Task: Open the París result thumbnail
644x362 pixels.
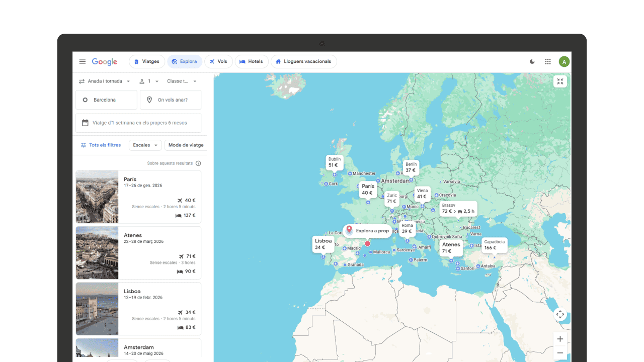Action: pos(97,197)
